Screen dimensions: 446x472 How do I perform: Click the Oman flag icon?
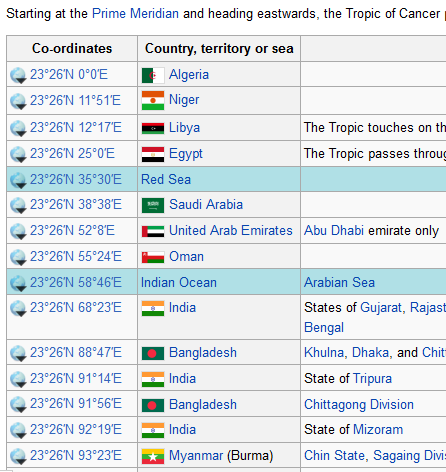click(x=153, y=257)
